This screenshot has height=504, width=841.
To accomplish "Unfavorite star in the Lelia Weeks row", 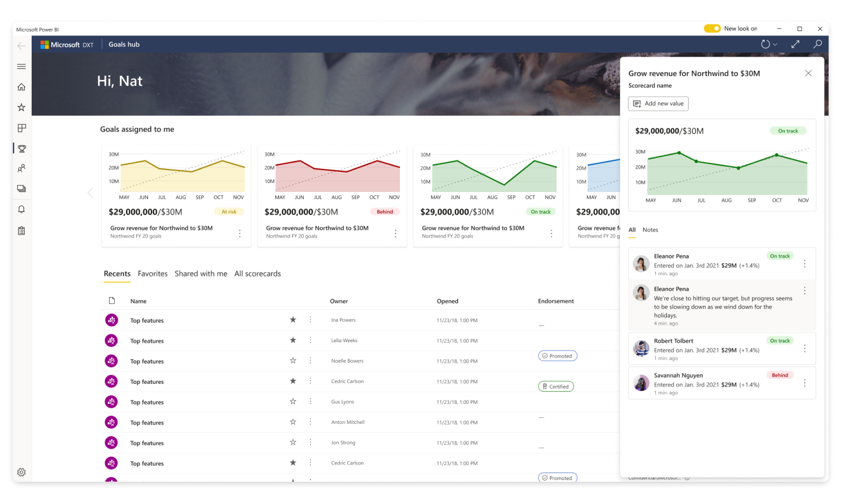I will pos(293,340).
